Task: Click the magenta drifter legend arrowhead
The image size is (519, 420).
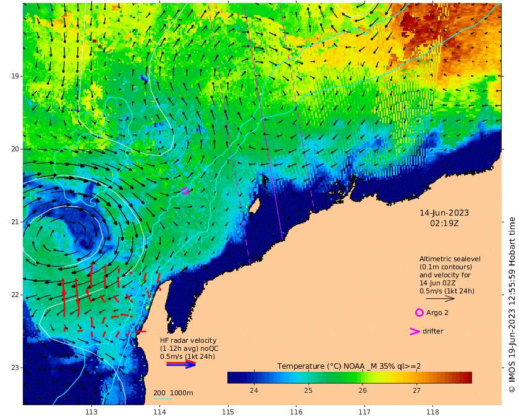Action: point(415,331)
